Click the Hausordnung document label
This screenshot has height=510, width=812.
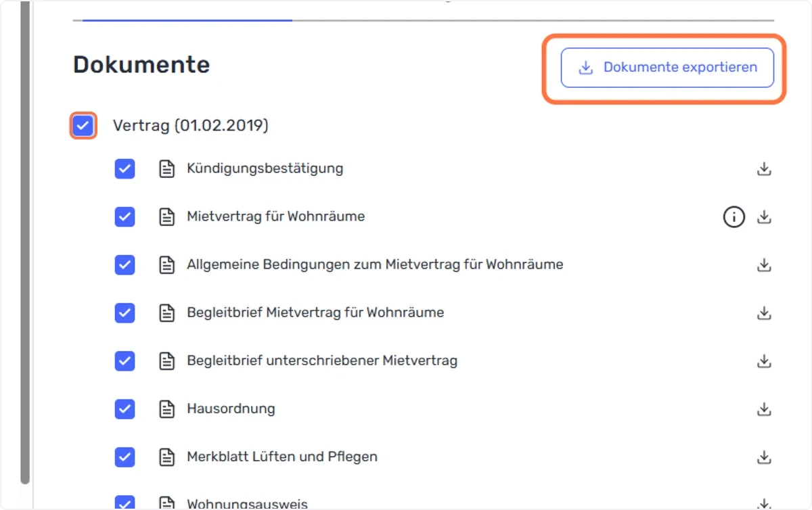(231, 409)
